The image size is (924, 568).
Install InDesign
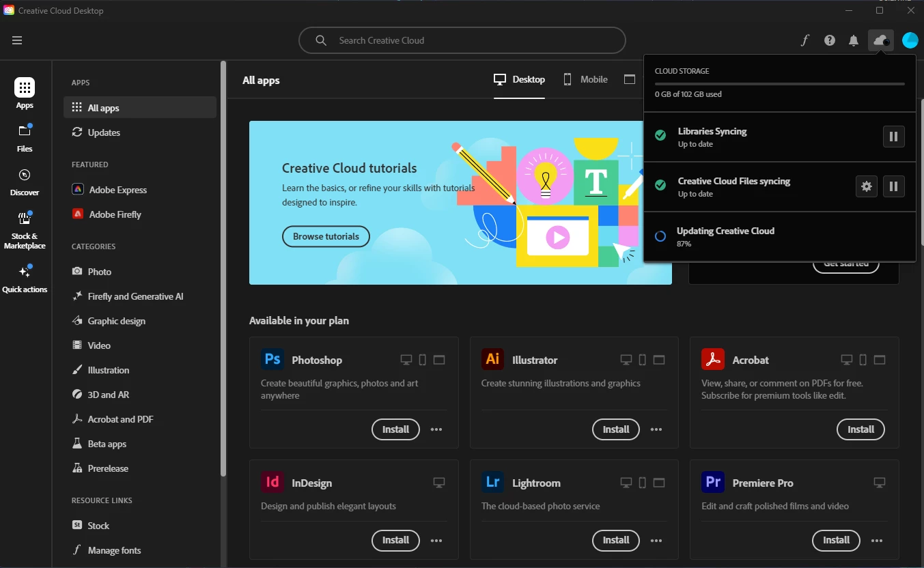[x=395, y=540]
